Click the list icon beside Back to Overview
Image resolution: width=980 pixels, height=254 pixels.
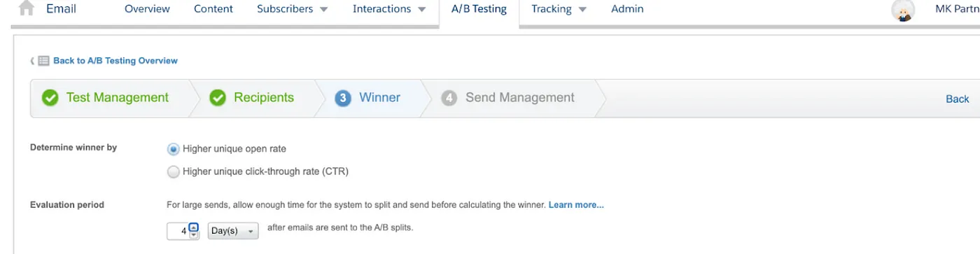(x=43, y=61)
